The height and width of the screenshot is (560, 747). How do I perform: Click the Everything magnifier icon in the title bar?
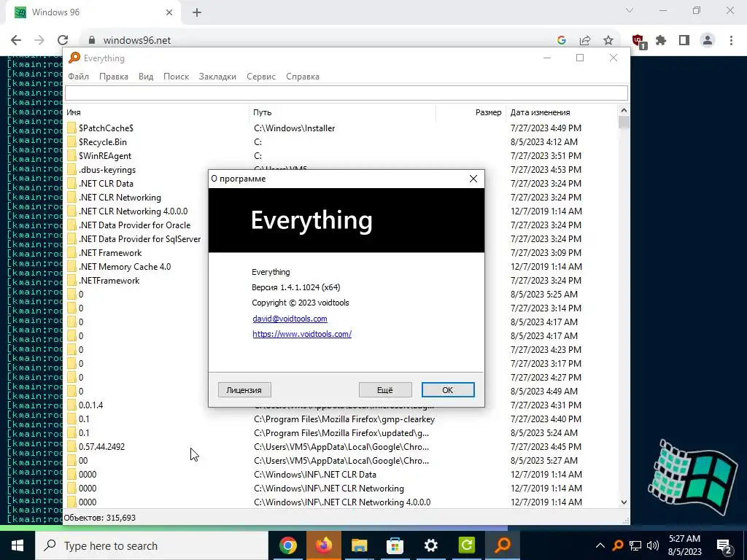74,58
